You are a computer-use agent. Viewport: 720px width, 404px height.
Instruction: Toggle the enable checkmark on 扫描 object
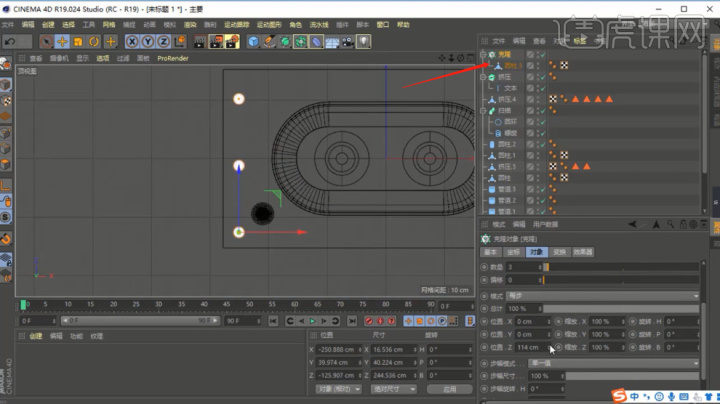[541, 110]
